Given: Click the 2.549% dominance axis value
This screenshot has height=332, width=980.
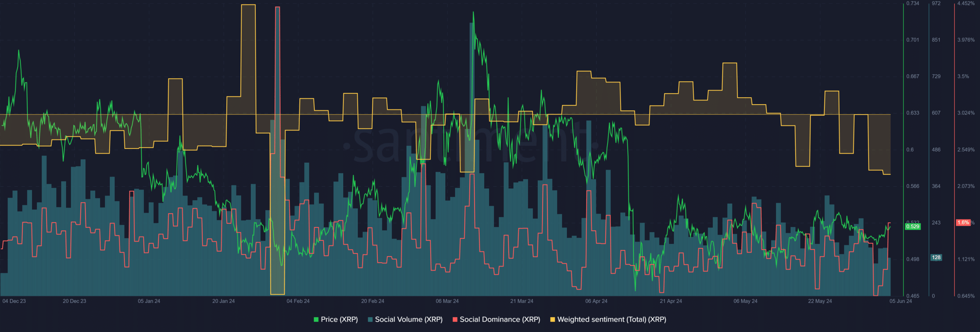Looking at the screenshot, I should coord(966,150).
